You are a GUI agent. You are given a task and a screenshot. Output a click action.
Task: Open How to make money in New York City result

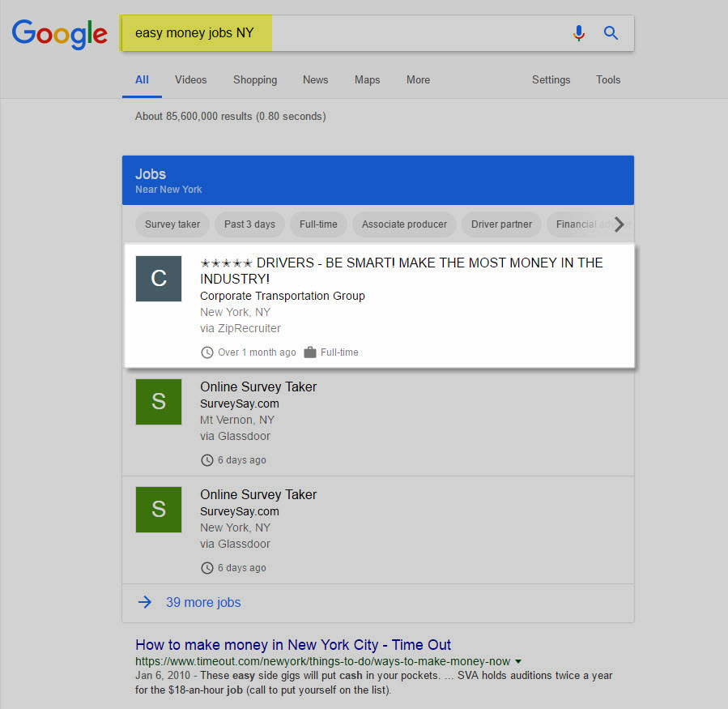[293, 645]
